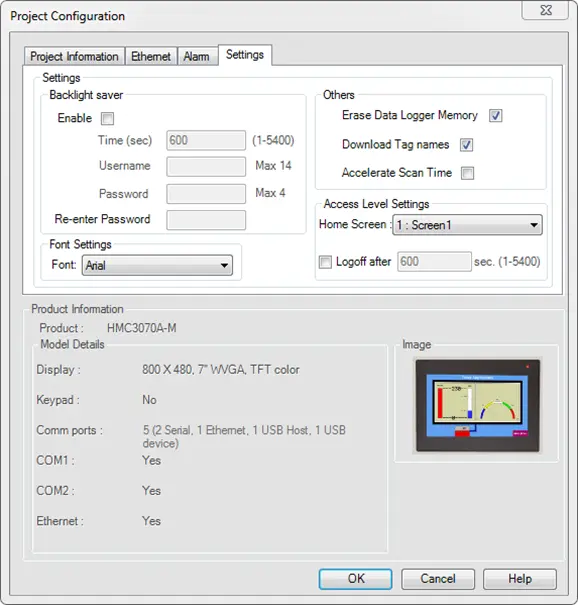This screenshot has width=578, height=605.
Task: Click the Password input field
Action: 206,193
